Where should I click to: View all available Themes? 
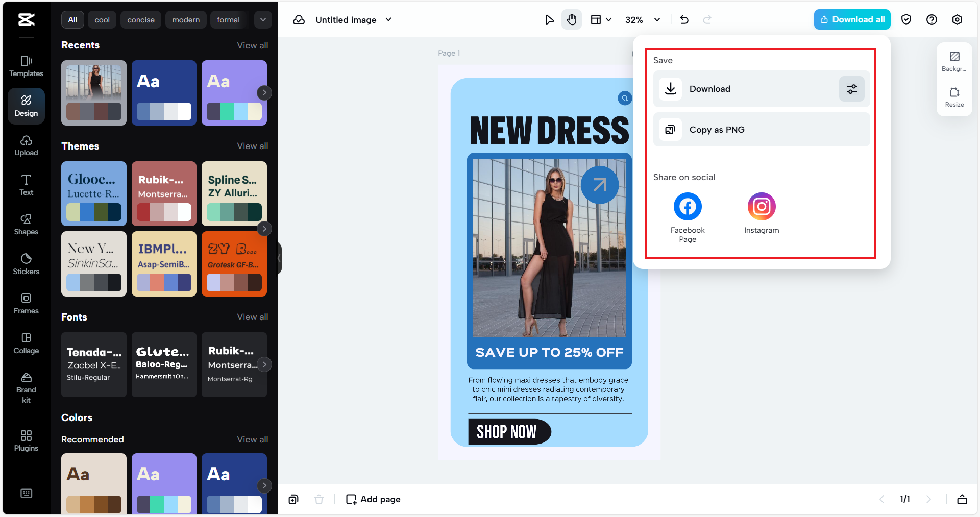pos(253,146)
